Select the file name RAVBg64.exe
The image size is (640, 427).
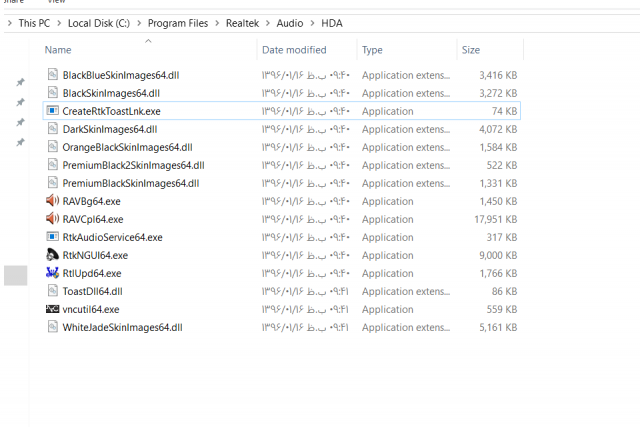pos(91,201)
